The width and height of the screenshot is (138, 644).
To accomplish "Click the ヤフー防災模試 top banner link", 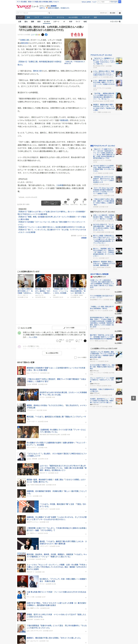I will click(22, 2).
